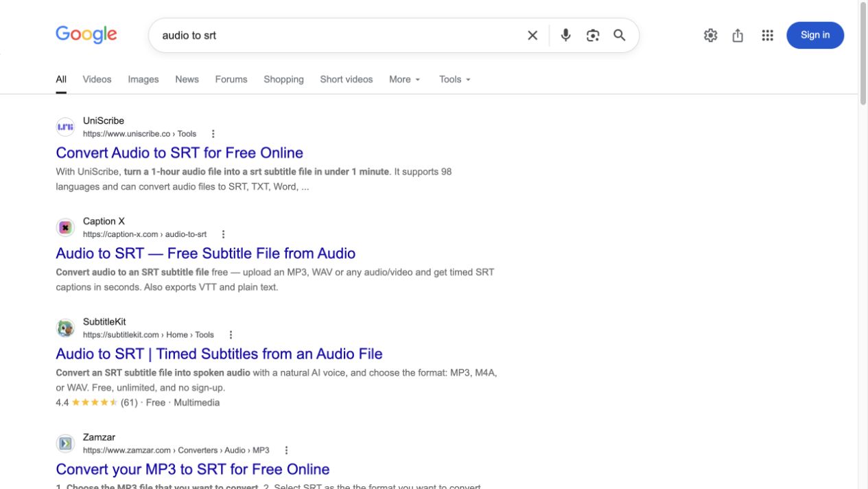Open 'Audio to SRT | Timed Subtitles' link

point(219,354)
